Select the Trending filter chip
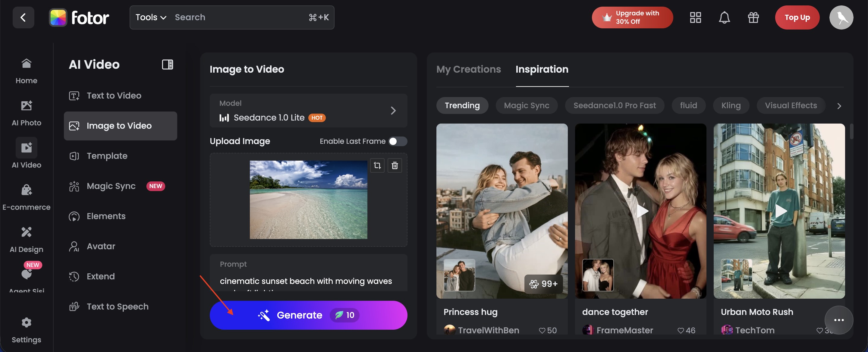The width and height of the screenshot is (868, 352). click(462, 105)
